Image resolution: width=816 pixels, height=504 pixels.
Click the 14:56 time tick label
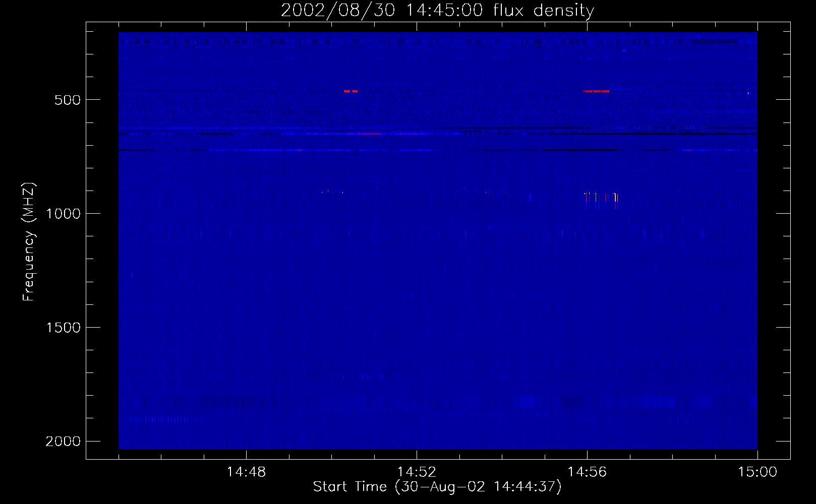pos(587,472)
